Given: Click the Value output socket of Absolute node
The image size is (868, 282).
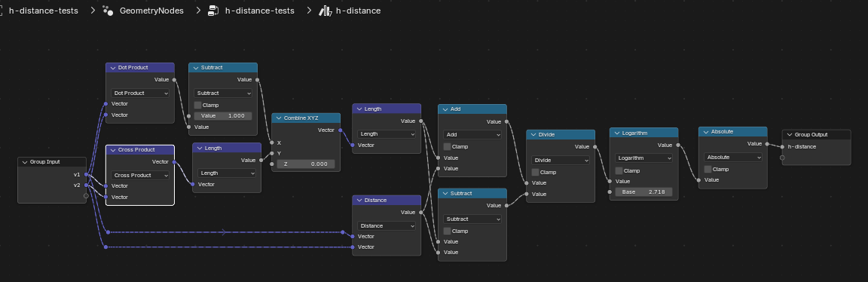Looking at the screenshot, I should [x=767, y=143].
